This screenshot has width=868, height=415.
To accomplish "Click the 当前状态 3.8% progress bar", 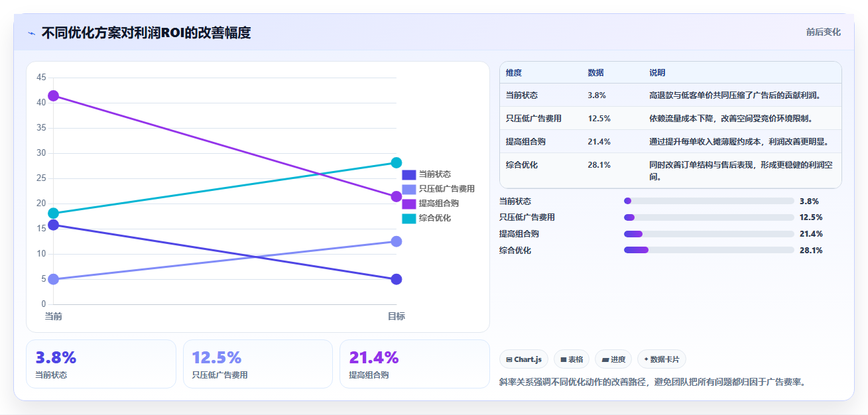I will click(x=709, y=201).
